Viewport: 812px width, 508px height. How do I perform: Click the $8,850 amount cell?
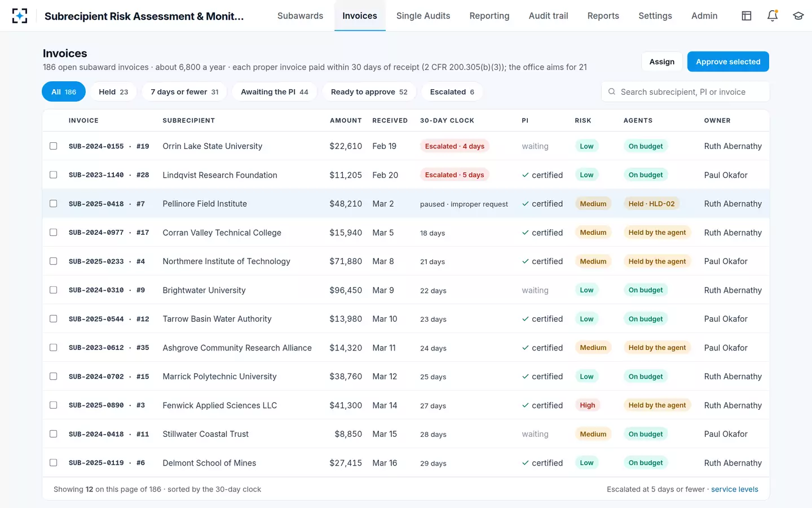(348, 434)
